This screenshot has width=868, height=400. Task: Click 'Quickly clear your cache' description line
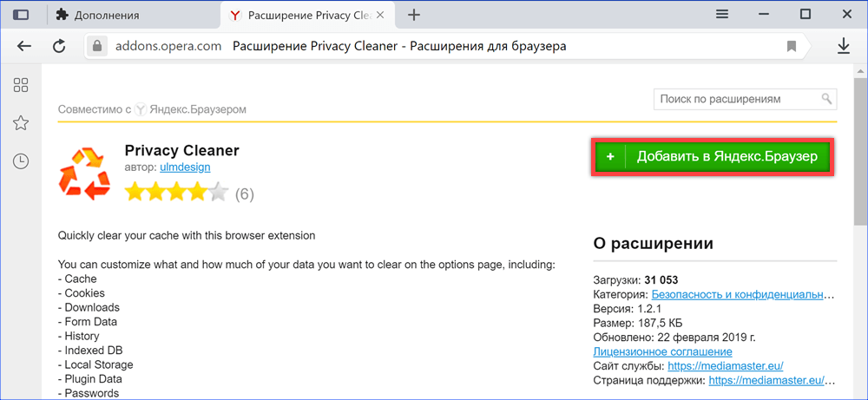click(x=187, y=236)
